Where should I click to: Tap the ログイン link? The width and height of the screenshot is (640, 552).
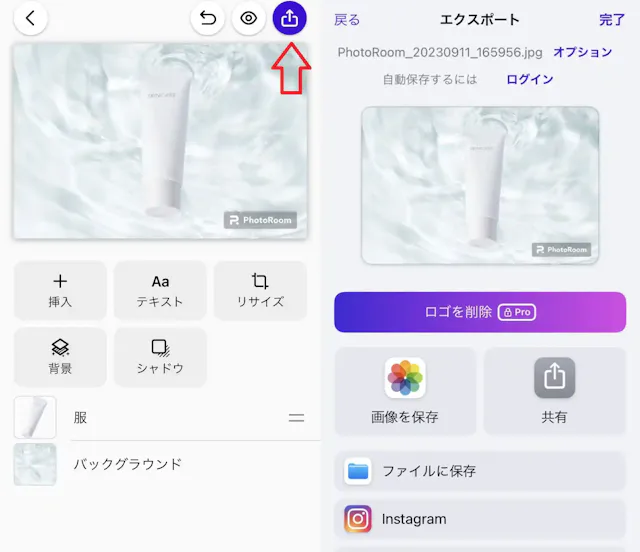click(530, 79)
